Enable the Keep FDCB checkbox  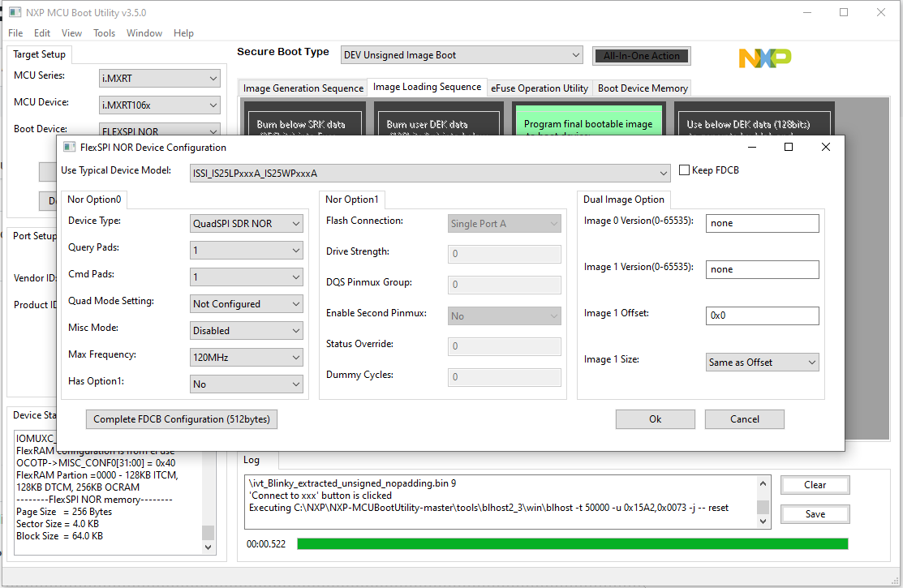coord(684,170)
